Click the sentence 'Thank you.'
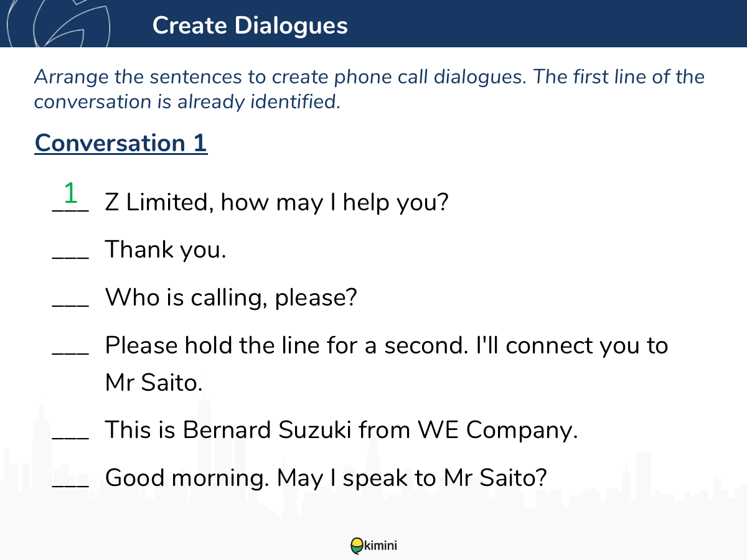Image resolution: width=747 pixels, height=560 pixels. click(x=166, y=250)
